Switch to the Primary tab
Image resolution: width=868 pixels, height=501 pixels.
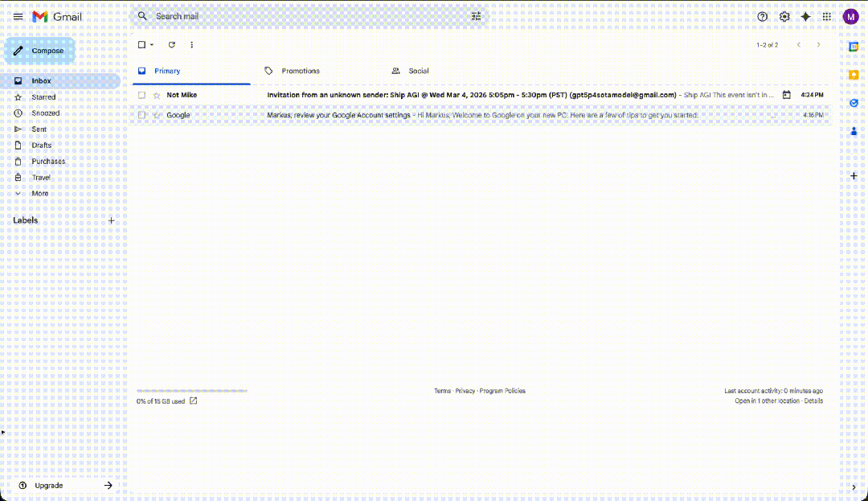(x=191, y=71)
